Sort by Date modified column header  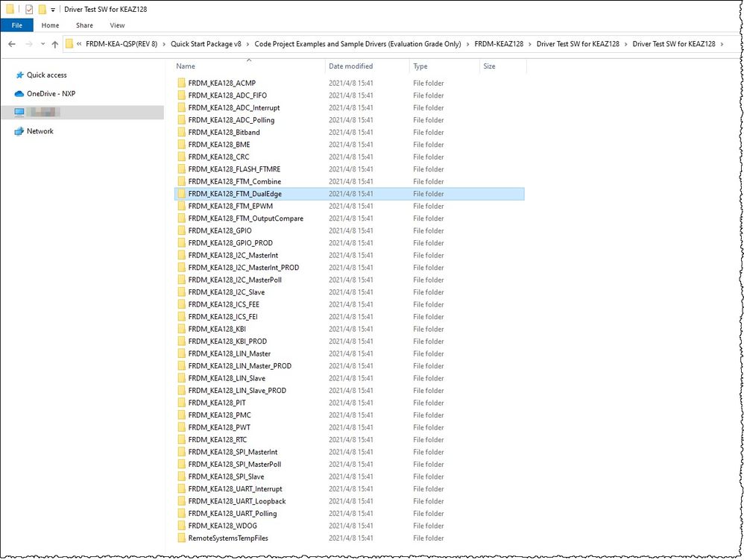[x=350, y=66]
